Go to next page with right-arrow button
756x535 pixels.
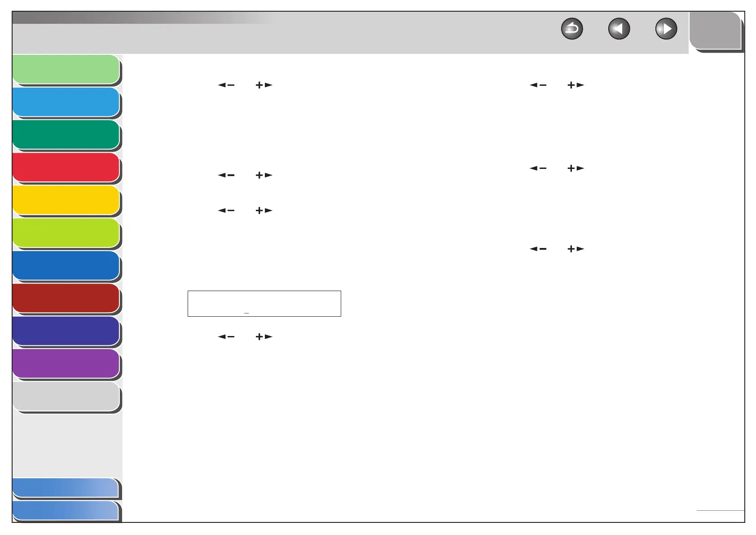(x=666, y=29)
